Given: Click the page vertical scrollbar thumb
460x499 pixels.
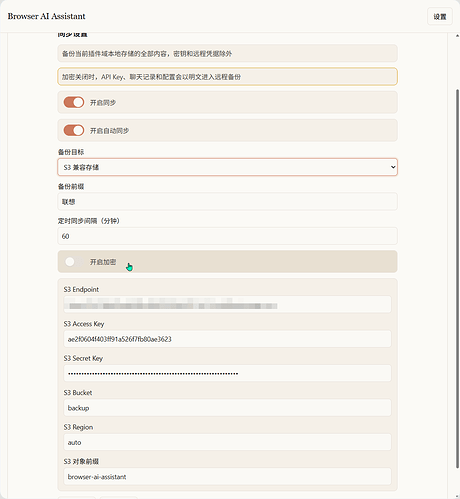Looking at the screenshot, I should coord(457,278).
